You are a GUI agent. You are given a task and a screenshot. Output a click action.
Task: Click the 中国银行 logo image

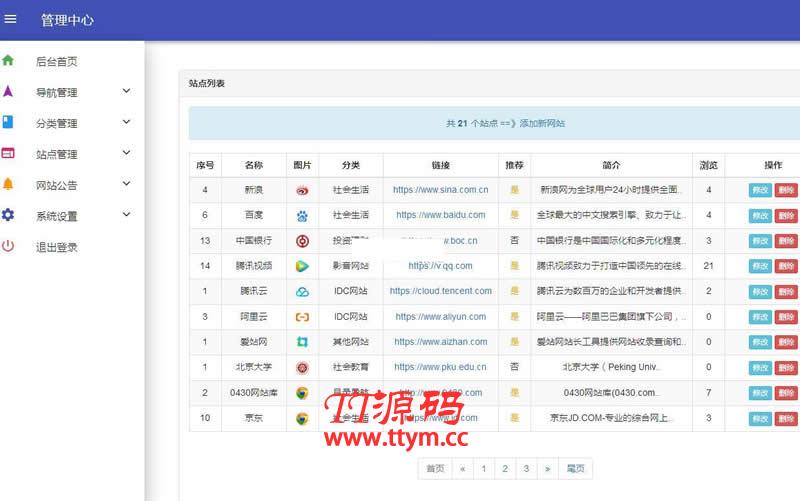point(302,241)
